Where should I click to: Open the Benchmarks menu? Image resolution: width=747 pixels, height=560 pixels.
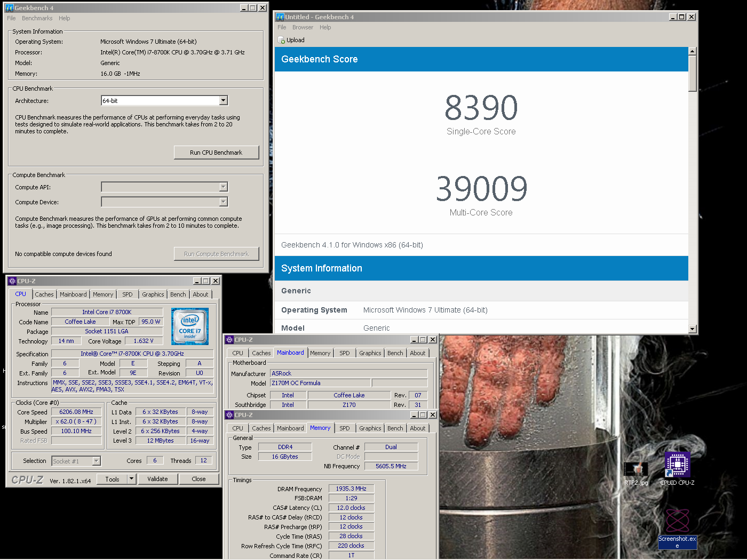click(37, 18)
